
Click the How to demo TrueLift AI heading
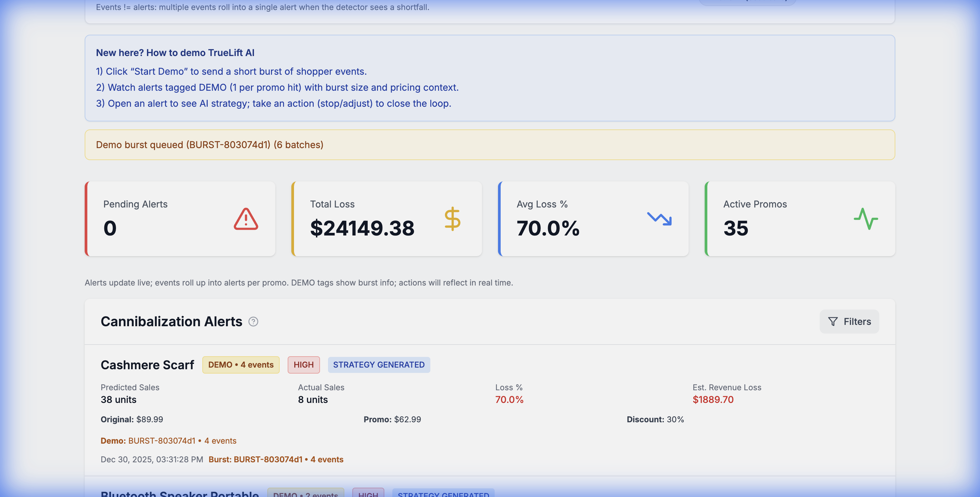(175, 52)
